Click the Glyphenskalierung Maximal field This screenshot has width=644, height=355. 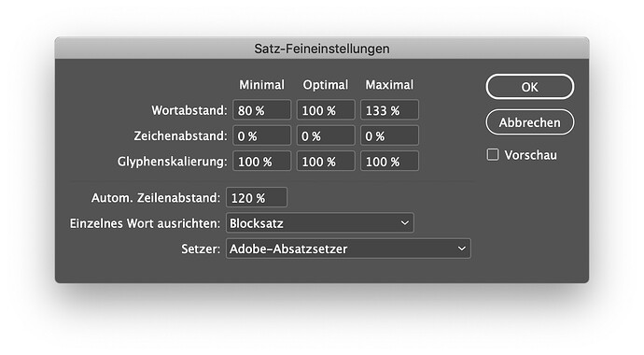pyautogui.click(x=390, y=161)
